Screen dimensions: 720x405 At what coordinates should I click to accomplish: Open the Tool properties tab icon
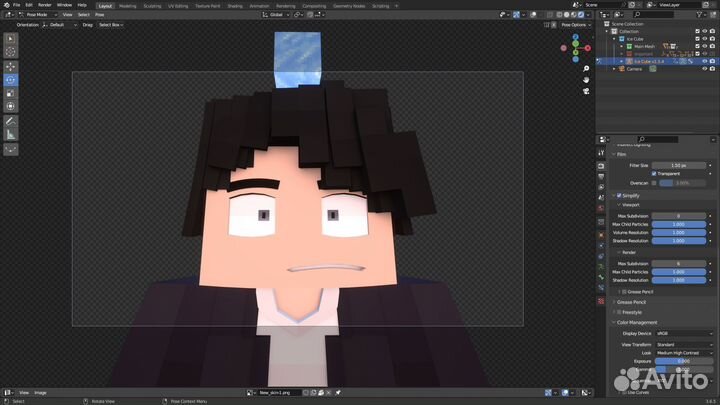601,153
